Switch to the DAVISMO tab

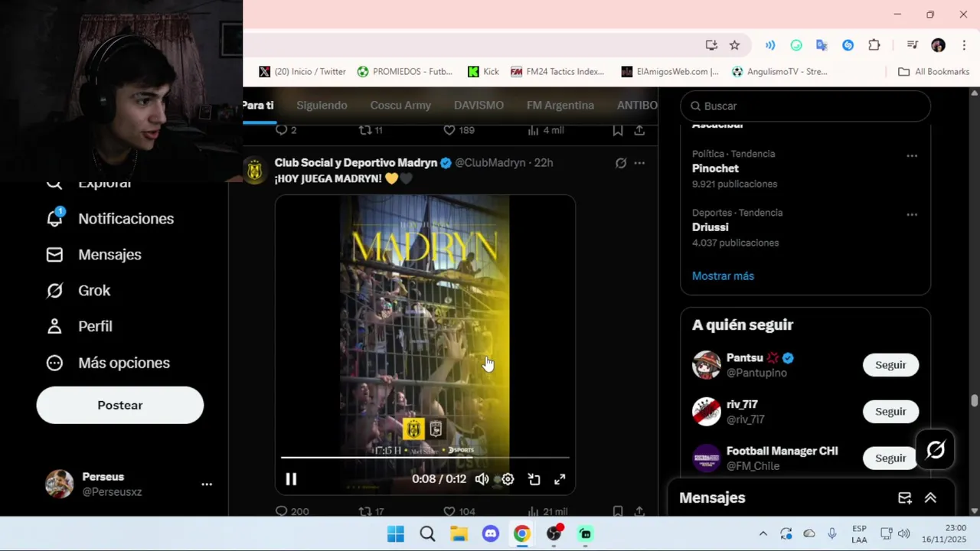(x=479, y=106)
